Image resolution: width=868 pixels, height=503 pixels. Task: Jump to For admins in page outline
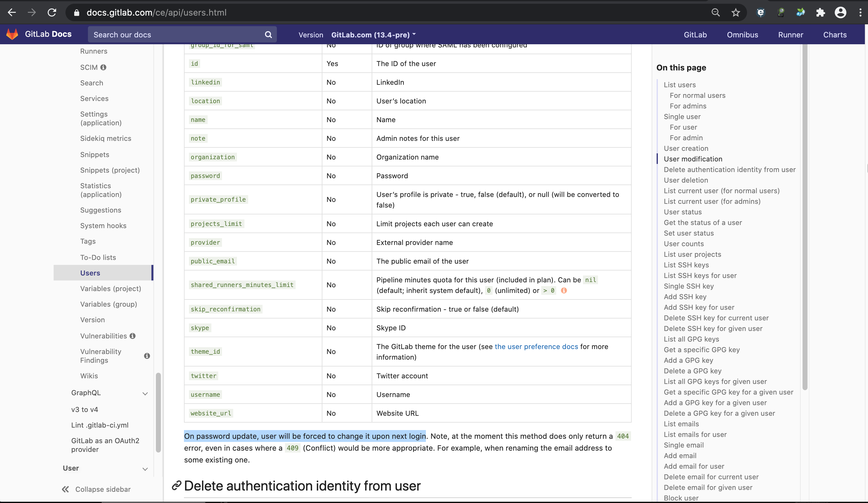pos(688,106)
